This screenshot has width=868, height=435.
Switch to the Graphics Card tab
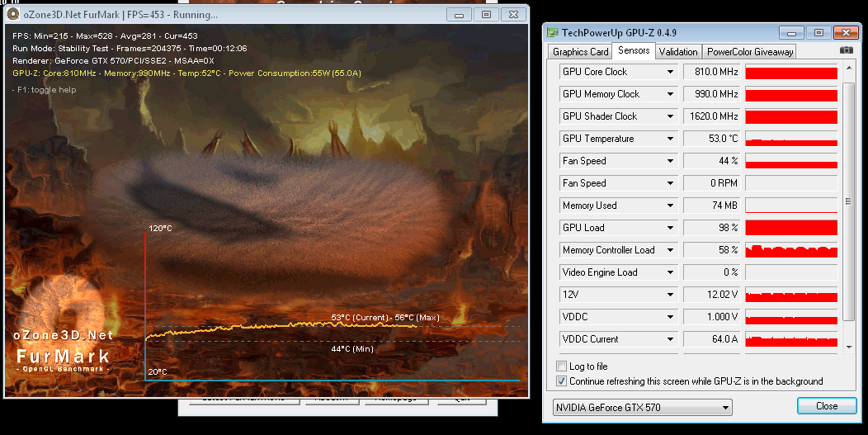point(580,51)
